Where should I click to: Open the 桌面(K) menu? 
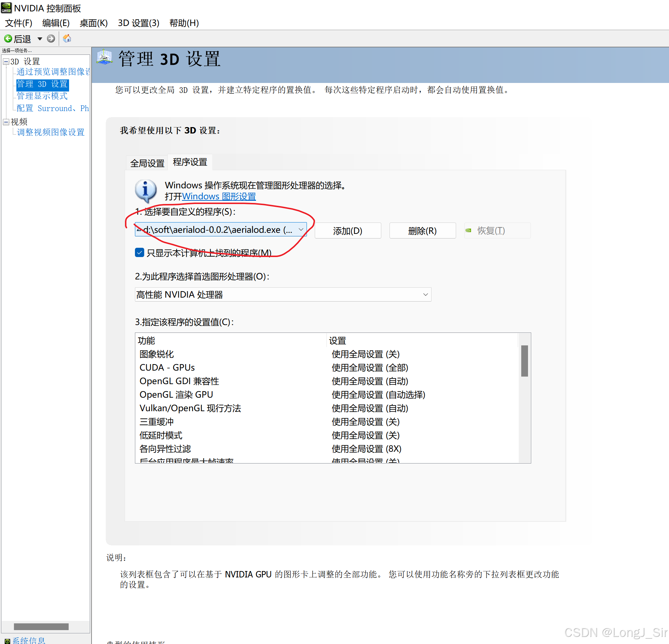click(x=94, y=23)
